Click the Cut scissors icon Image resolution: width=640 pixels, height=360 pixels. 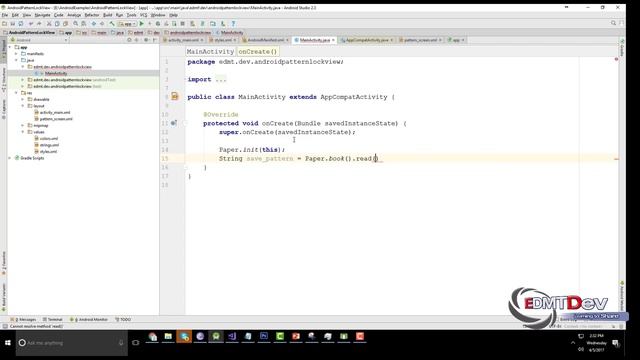[49, 24]
